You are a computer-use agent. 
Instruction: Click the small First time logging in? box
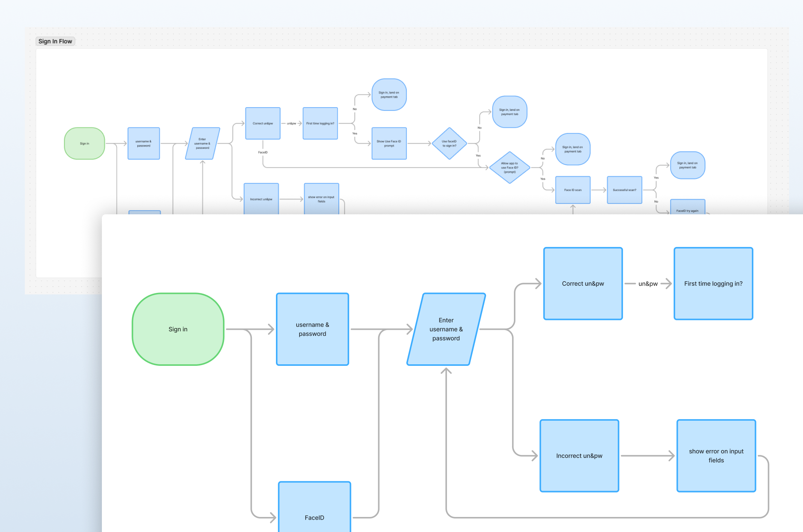[x=320, y=123]
